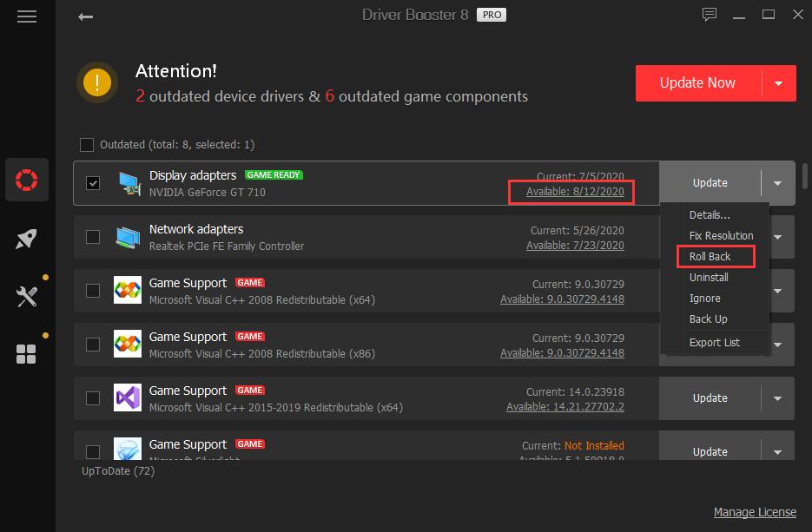Open the Tools wrench section
Viewport: 812px width, 532px height.
pos(26,297)
